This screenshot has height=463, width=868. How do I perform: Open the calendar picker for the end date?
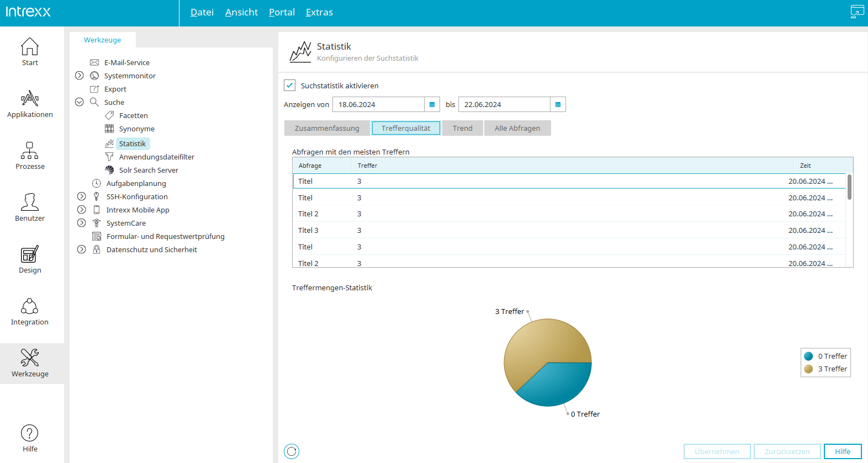tap(558, 104)
